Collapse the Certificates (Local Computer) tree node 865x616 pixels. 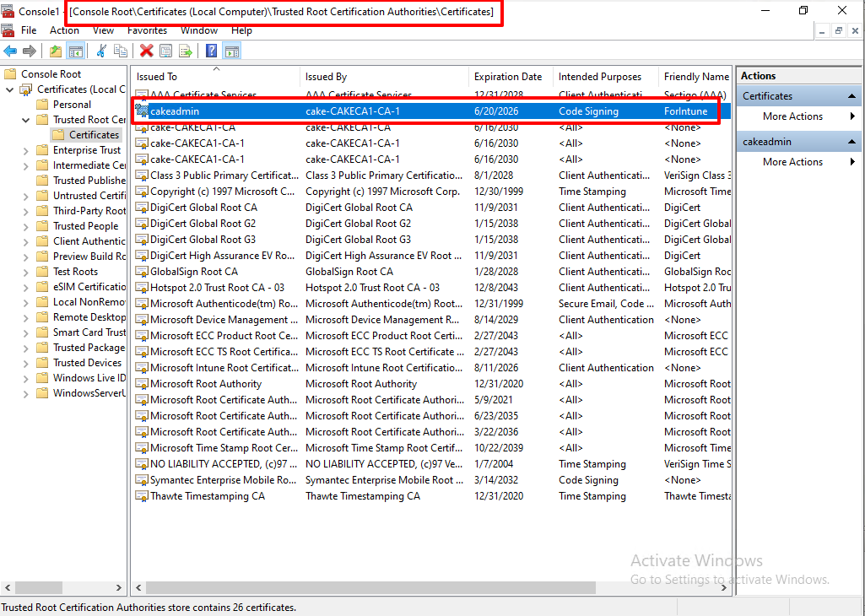pos(10,89)
